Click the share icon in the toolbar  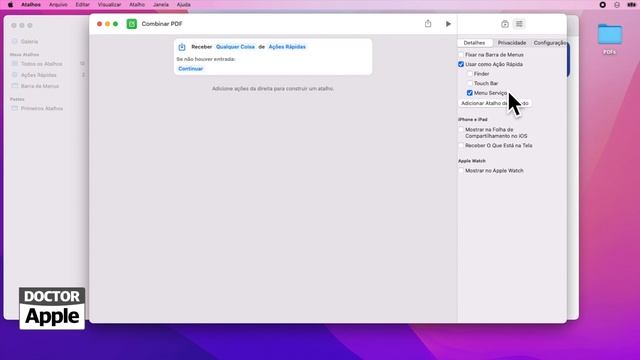click(x=428, y=23)
